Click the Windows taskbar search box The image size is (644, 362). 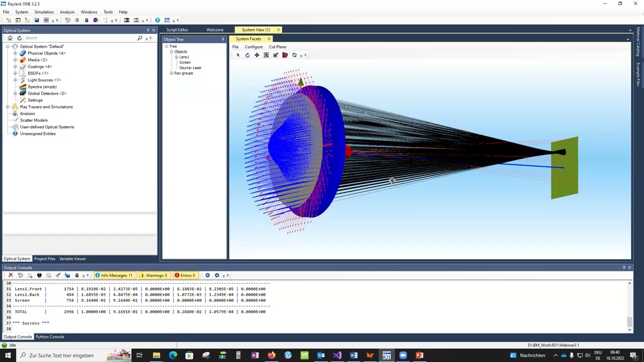click(x=73, y=355)
